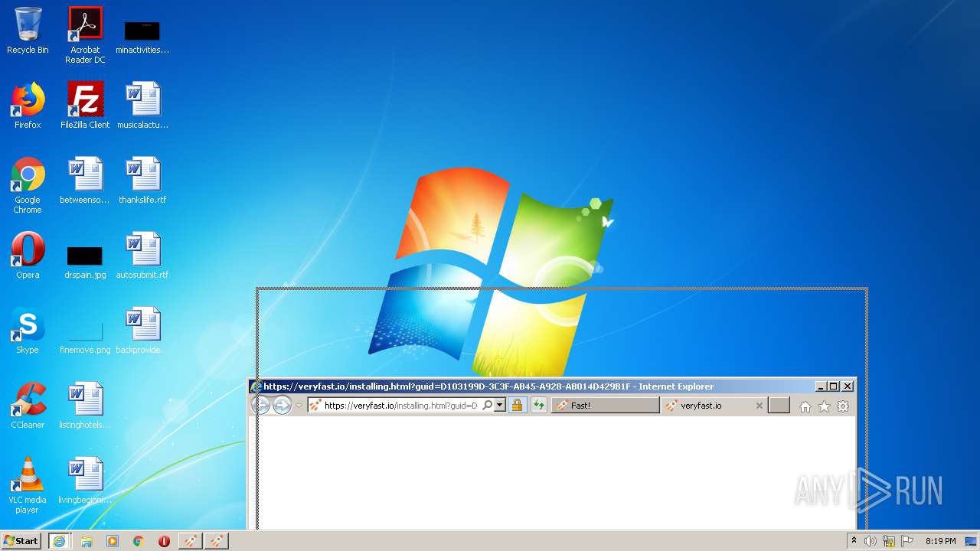Select the VLC media player shortcut

click(x=28, y=485)
